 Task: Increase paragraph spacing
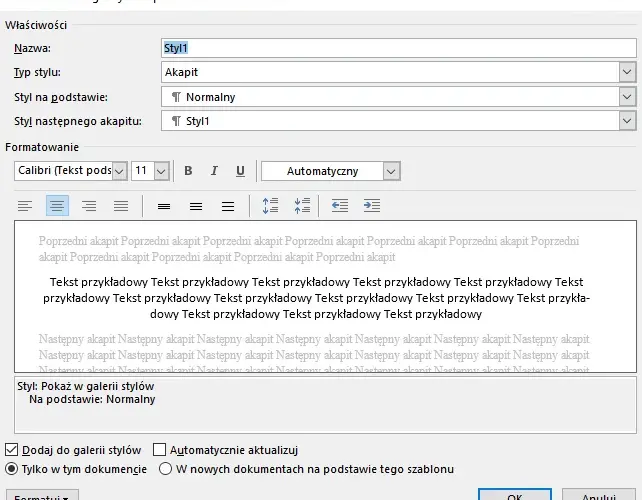tap(270, 206)
